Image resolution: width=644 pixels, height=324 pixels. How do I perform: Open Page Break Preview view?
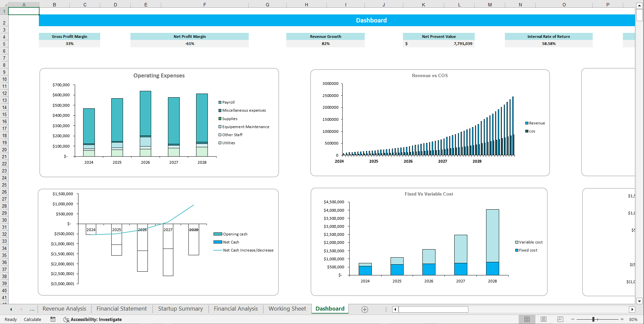(560, 319)
